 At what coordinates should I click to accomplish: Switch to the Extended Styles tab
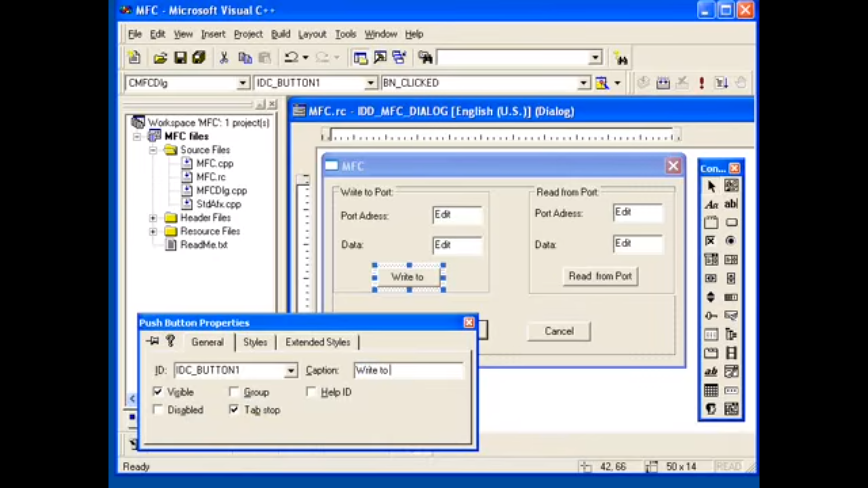pos(318,343)
